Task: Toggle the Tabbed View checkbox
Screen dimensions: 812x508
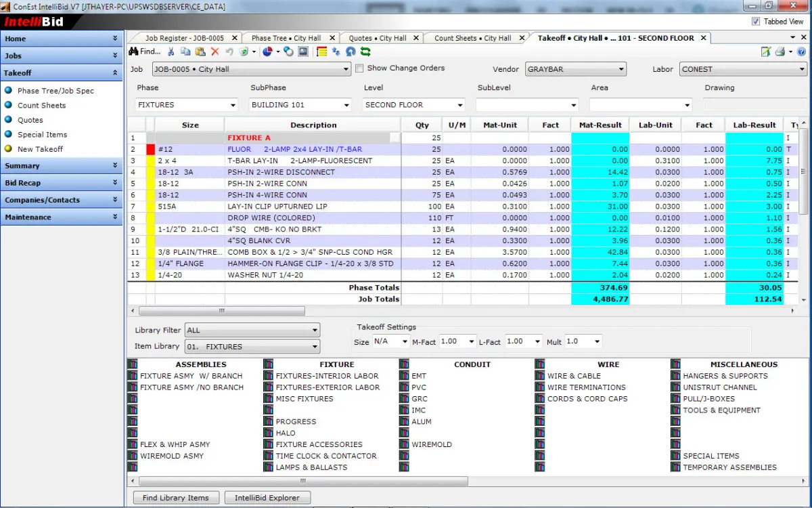Action: pyautogui.click(x=756, y=22)
